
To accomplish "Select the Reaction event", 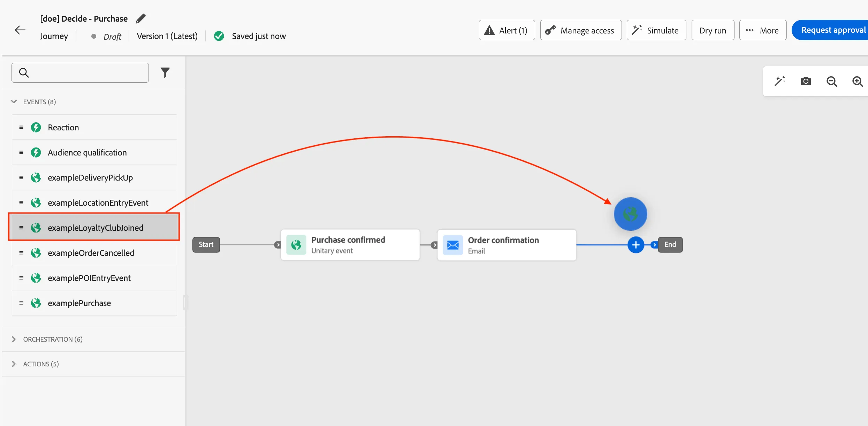I will point(94,127).
